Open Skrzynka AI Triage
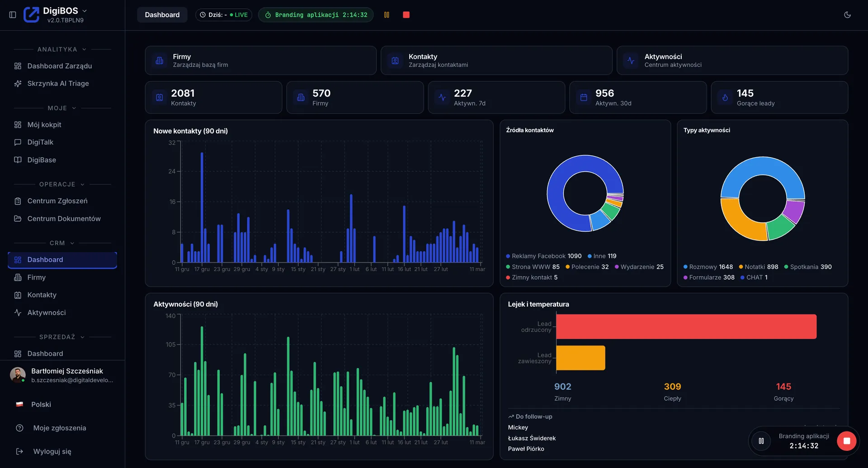Image resolution: width=868 pixels, height=468 pixels. 62,84
